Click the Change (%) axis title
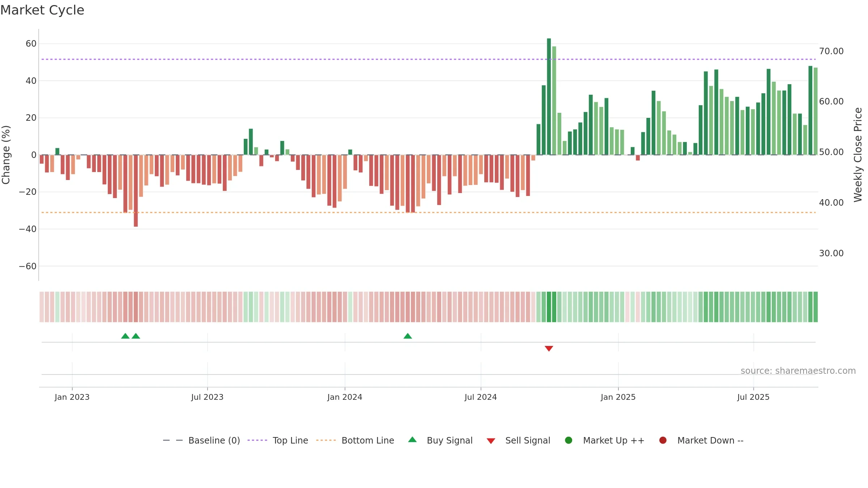The image size is (868, 488). tap(6, 155)
